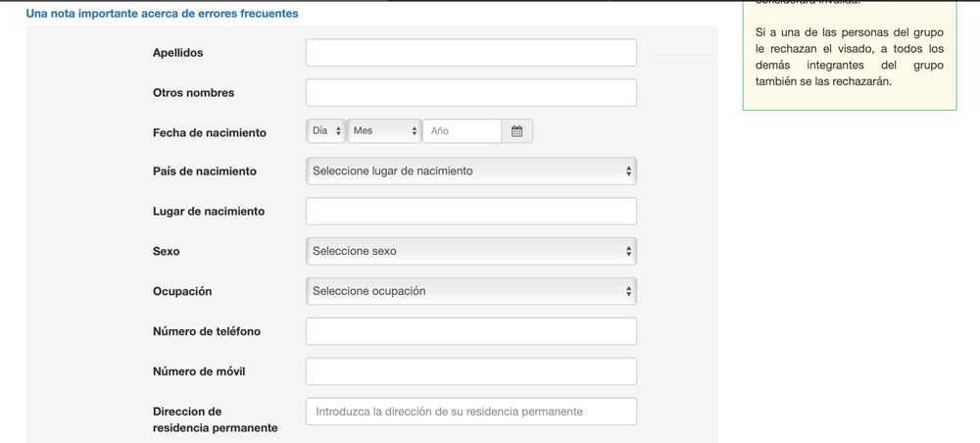980x443 pixels.
Task: Click the 'Ocupación' label text
Action: tap(182, 291)
